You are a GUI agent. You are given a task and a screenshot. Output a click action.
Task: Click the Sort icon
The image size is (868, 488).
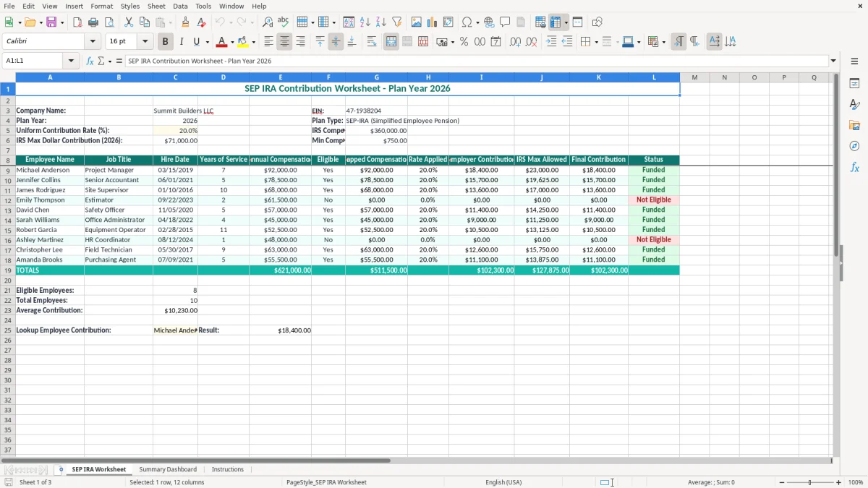coord(349,22)
